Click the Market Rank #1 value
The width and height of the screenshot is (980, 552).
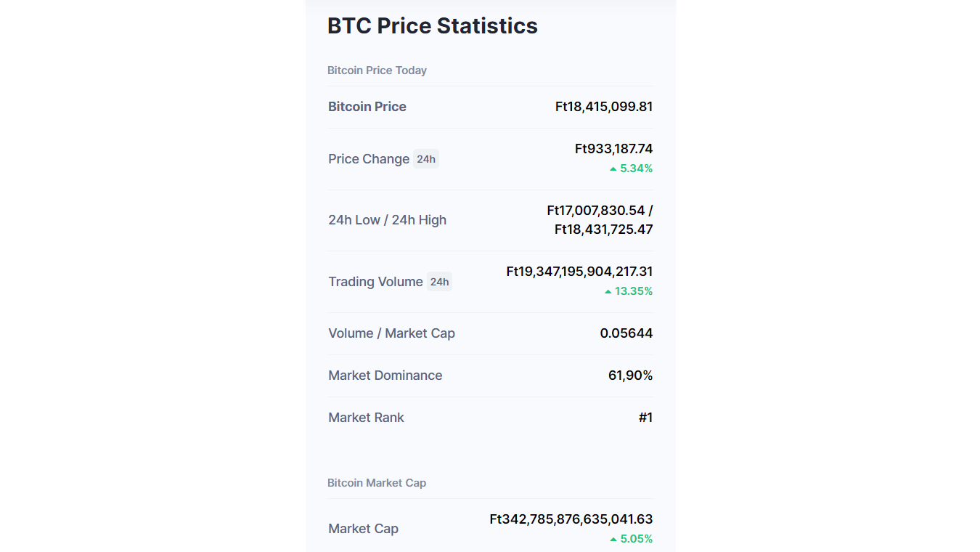pos(645,418)
